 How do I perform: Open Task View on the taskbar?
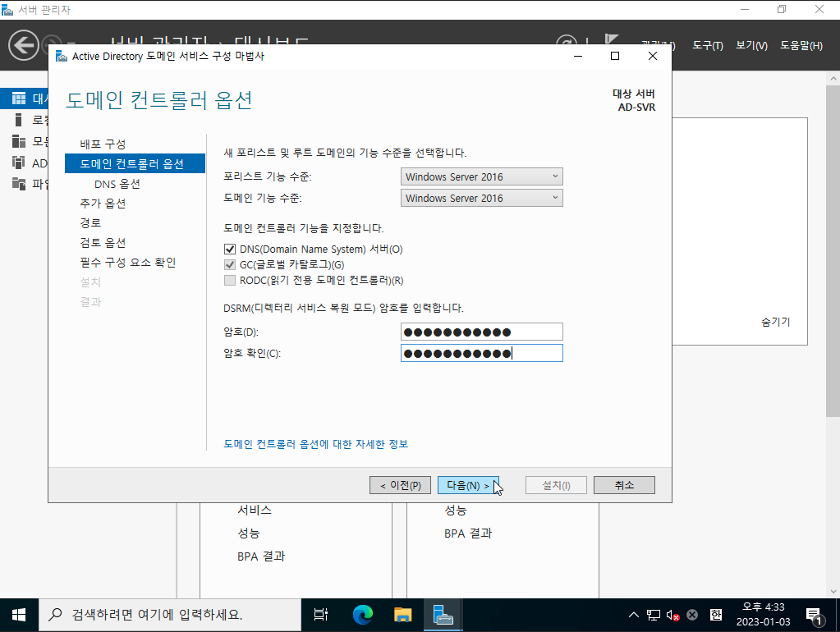click(321, 615)
